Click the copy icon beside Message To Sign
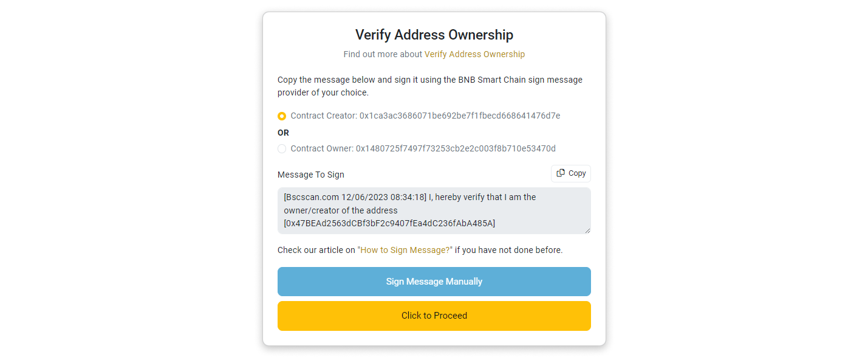 tap(561, 173)
